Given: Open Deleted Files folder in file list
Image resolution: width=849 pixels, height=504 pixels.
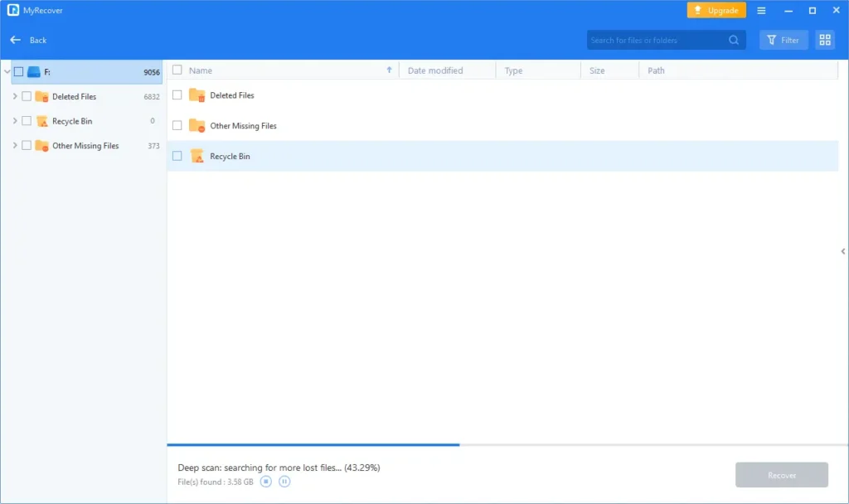Looking at the screenshot, I should click(x=231, y=95).
